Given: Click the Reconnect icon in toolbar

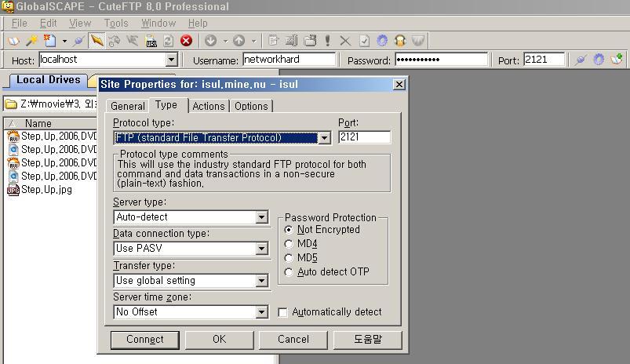Looking at the screenshot, I should click(x=115, y=41).
